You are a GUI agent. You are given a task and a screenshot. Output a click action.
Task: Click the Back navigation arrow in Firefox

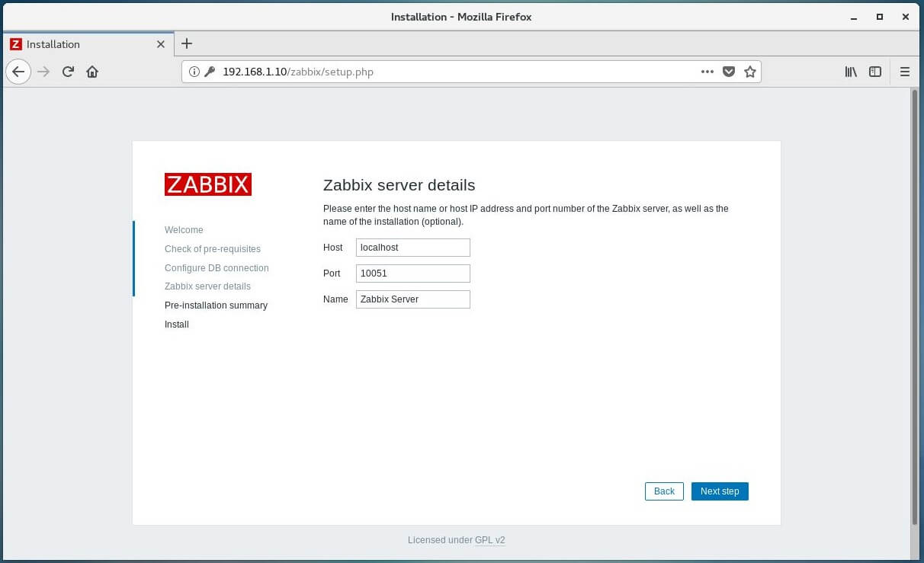[x=18, y=72]
